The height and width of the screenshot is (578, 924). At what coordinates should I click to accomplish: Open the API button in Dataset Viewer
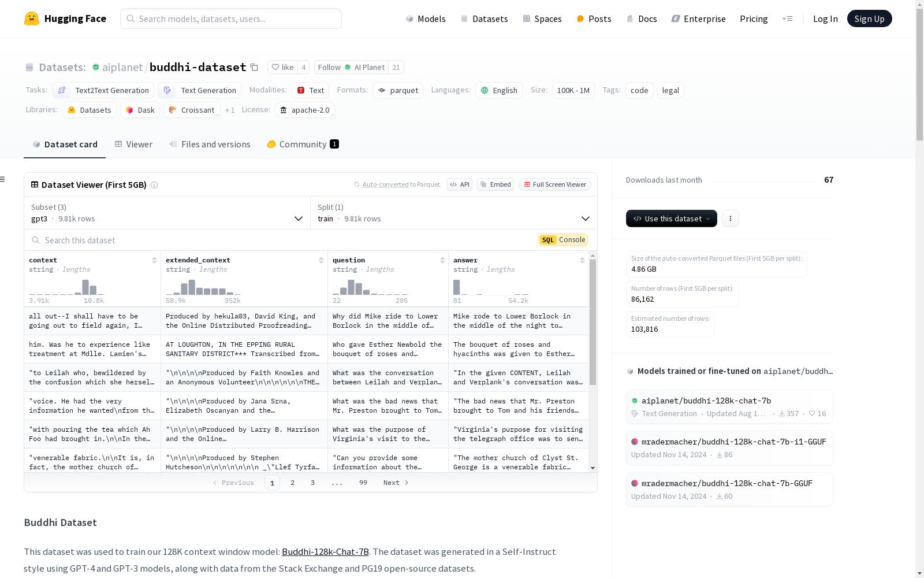(x=460, y=184)
